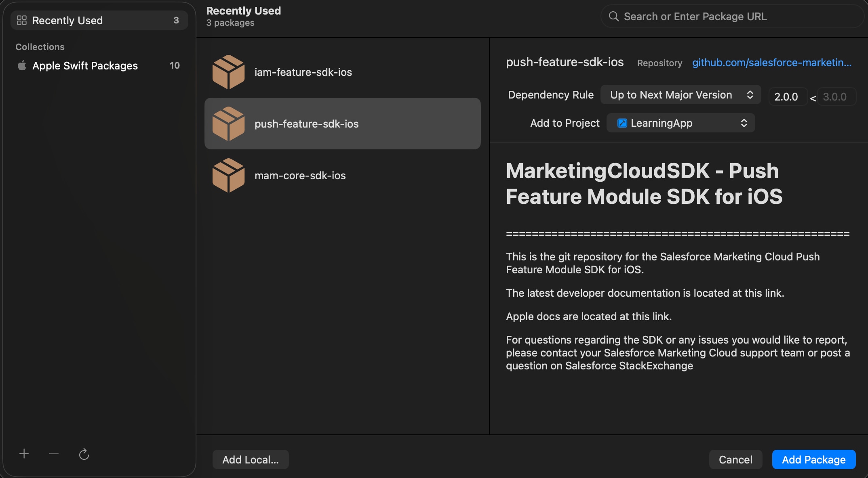
Task: Click the Apple icon beside Swift Packages
Action: click(22, 65)
